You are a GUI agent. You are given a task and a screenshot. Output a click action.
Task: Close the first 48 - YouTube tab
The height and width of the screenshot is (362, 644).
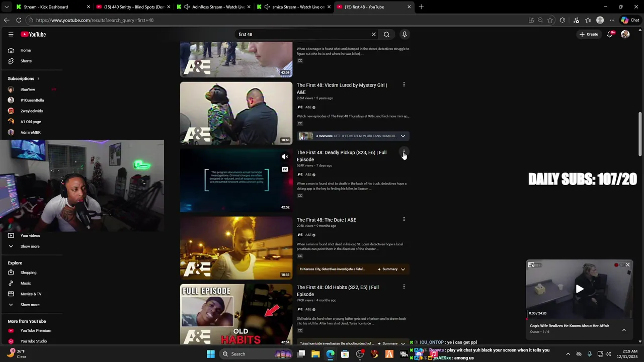409,7
